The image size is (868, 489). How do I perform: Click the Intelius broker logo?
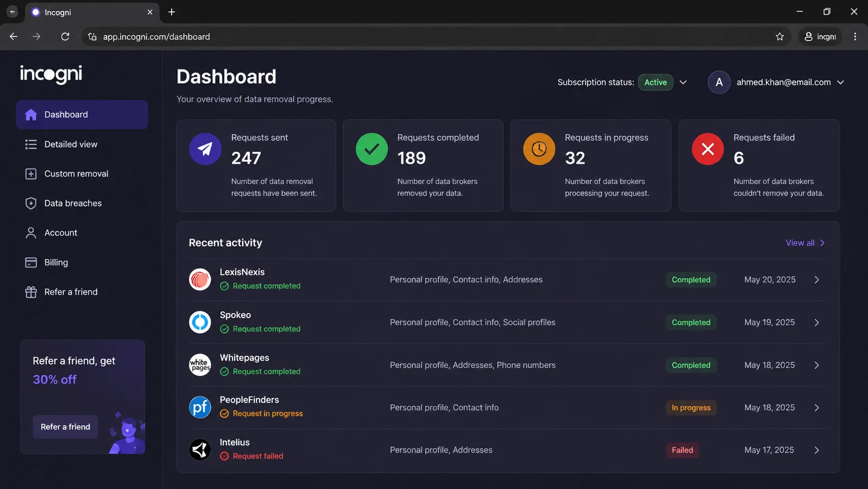coord(200,450)
